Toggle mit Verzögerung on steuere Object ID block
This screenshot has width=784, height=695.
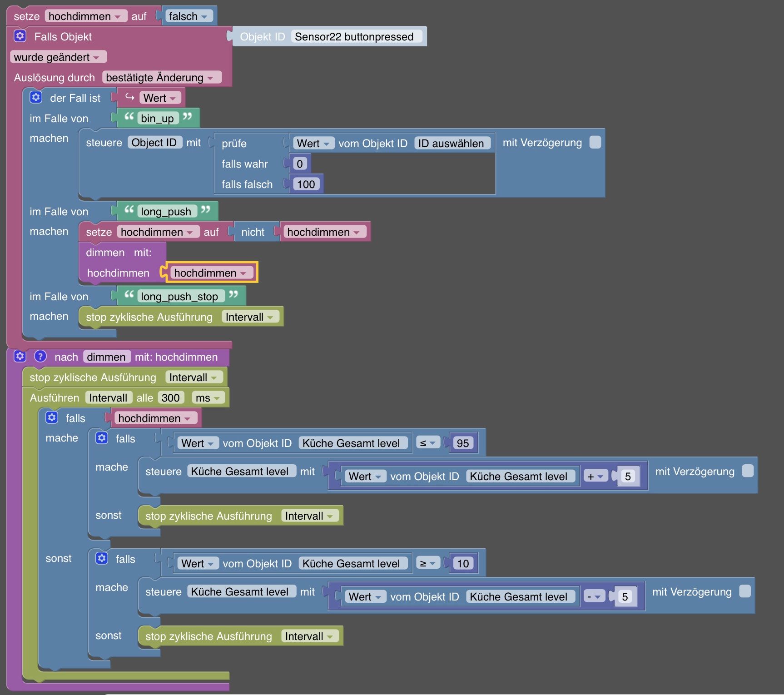[595, 142]
